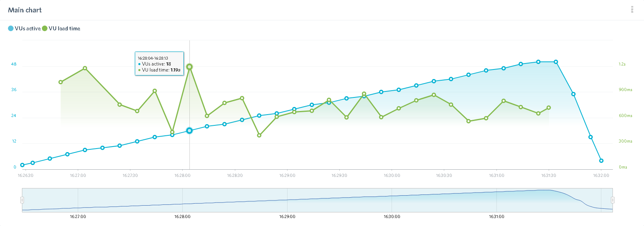
Task: Open the Main chart three-dot options menu
Action: click(632, 10)
